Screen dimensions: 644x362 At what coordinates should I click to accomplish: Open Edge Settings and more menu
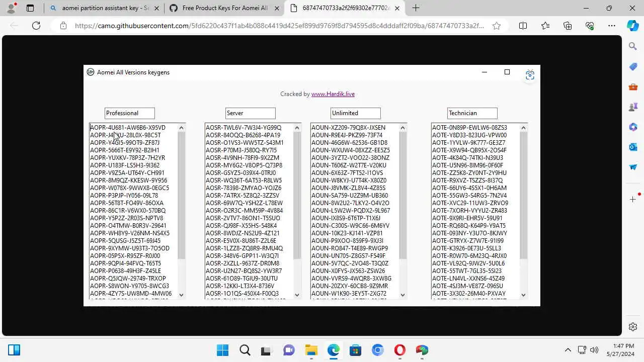click(612, 26)
